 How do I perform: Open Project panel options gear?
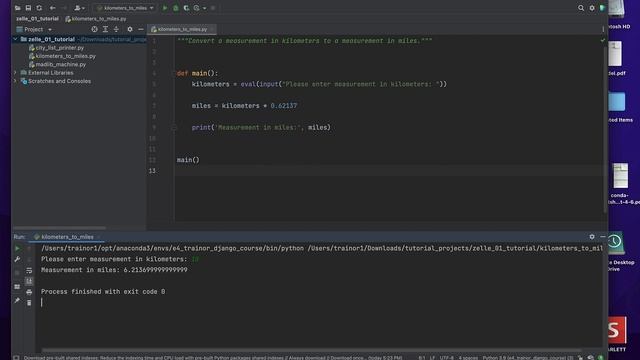click(x=130, y=29)
